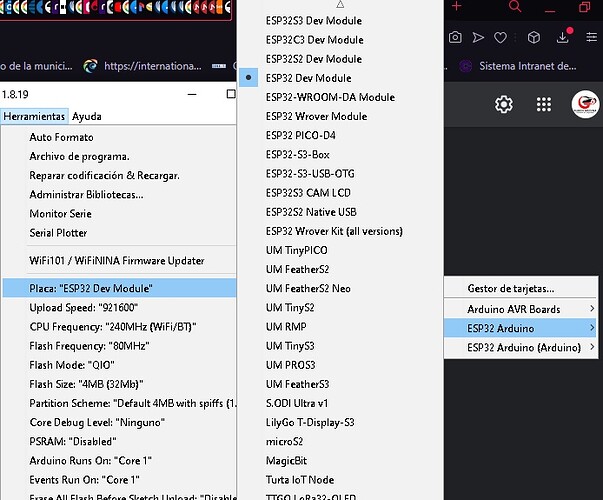603x500 pixels.
Task: Expand the Placa: "ESP32 Dev Module" submenu
Action: pos(119,288)
